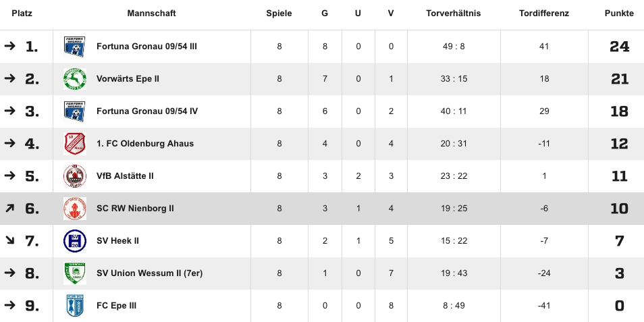The height and width of the screenshot is (322, 644).
Task: Click the up-trend arrow at place 6
Action: (9, 209)
